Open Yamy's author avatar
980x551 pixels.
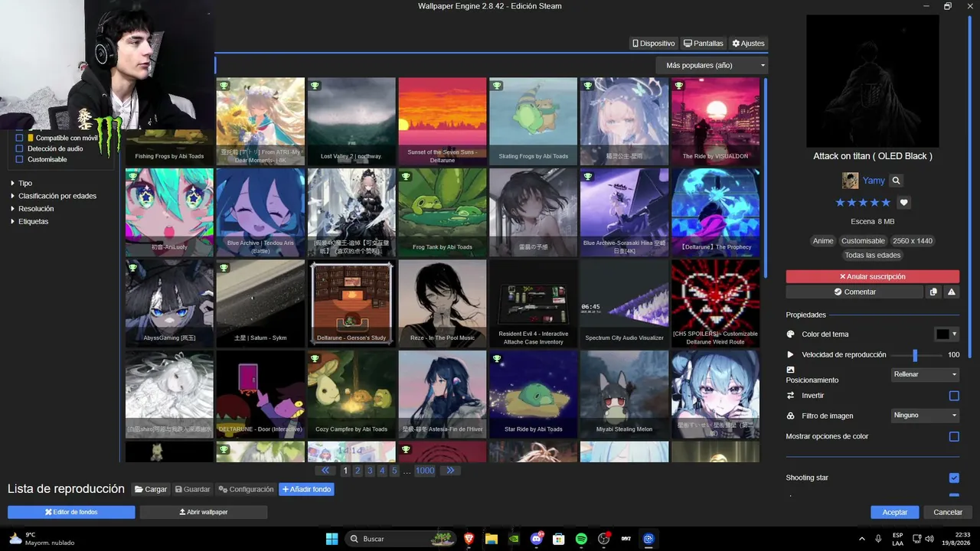coord(850,181)
